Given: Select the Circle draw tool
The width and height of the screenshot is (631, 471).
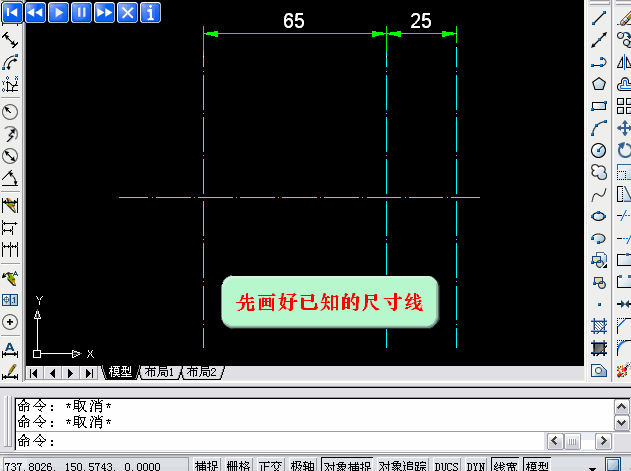Looking at the screenshot, I should click(x=599, y=151).
